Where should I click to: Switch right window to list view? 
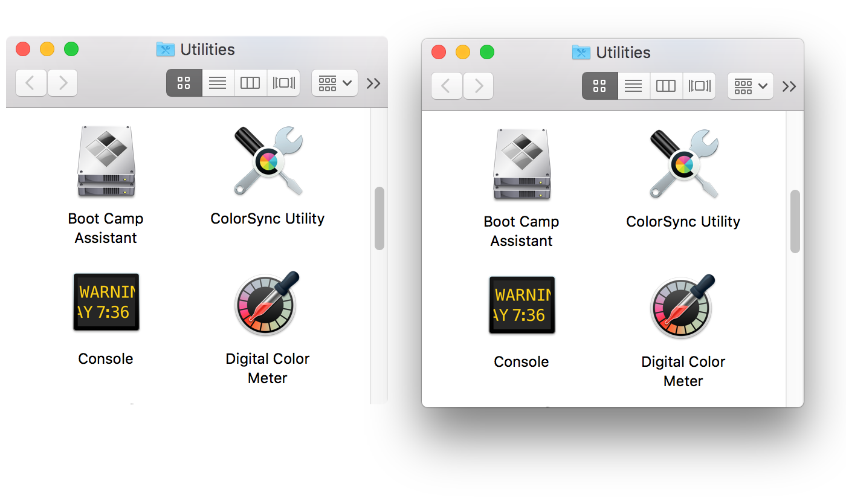click(x=633, y=86)
